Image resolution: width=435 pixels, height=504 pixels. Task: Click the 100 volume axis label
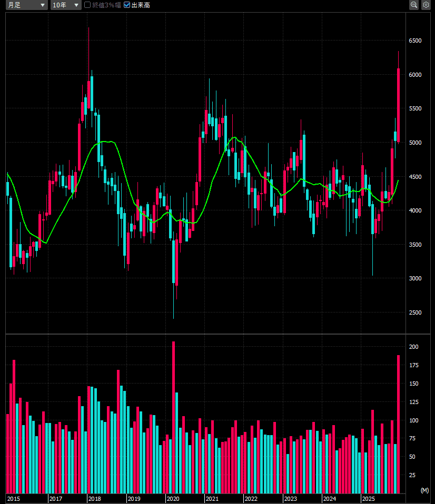[414, 420]
